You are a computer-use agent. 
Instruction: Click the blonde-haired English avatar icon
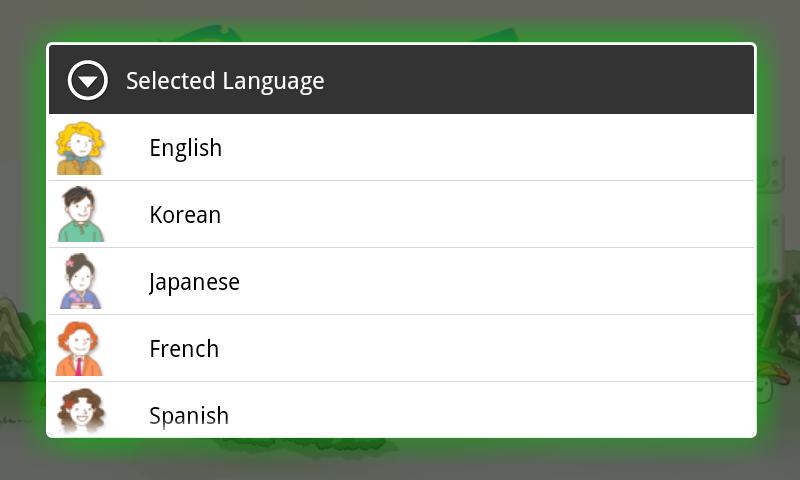[80, 148]
